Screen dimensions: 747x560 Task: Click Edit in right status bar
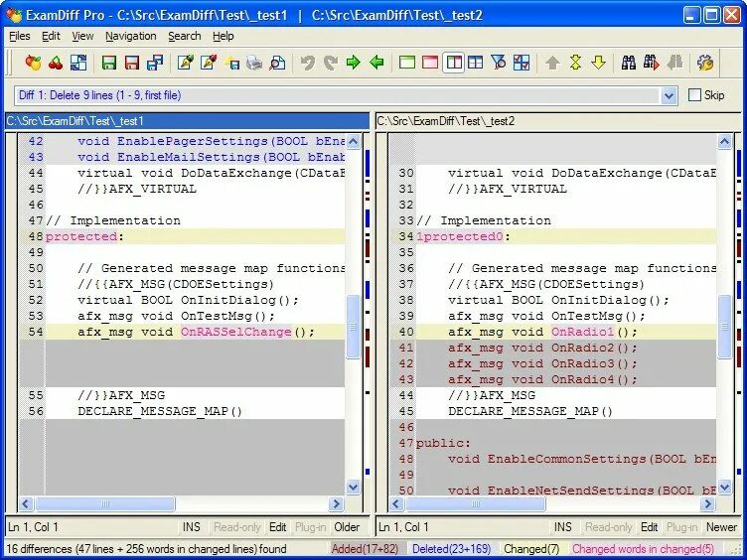(x=650, y=527)
